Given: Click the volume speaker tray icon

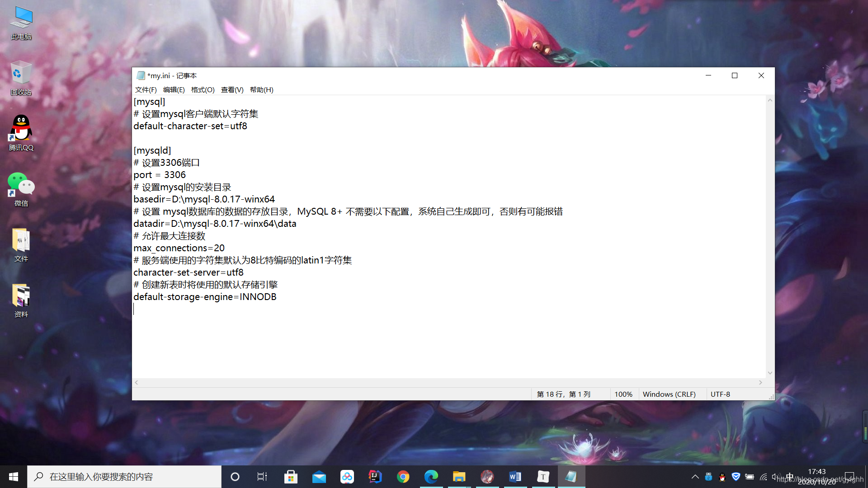Looking at the screenshot, I should [776, 477].
